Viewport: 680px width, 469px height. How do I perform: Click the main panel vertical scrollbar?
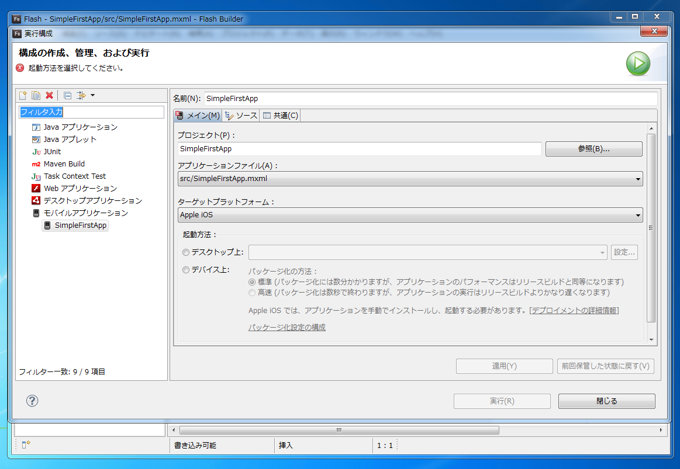651,228
